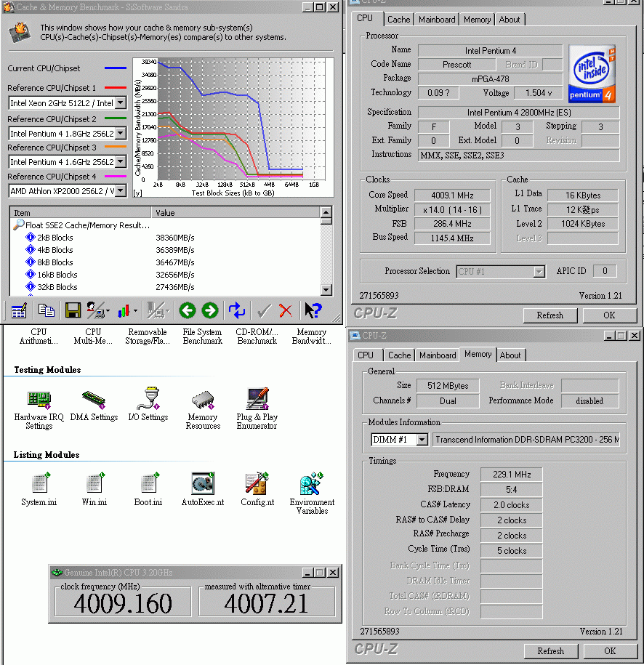
Task: Click the CPU Arithmetic benchmark label
Action: pyautogui.click(x=39, y=336)
